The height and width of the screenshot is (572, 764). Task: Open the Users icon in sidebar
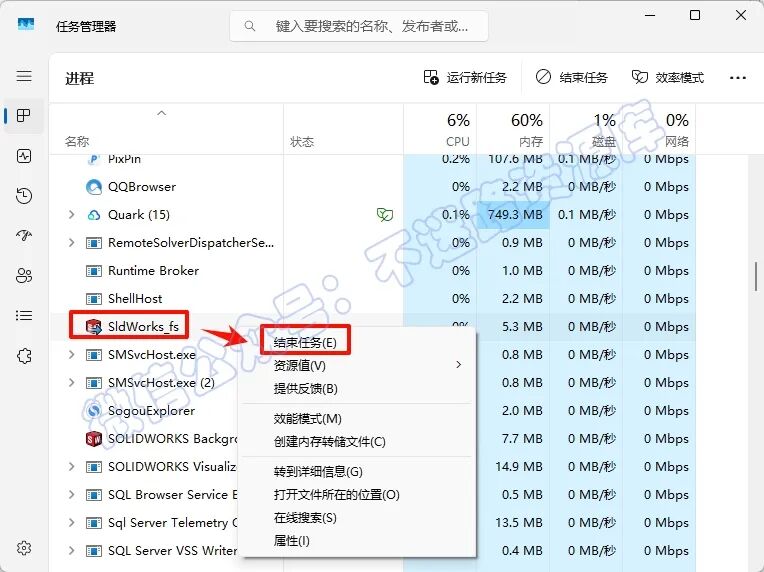[24, 276]
